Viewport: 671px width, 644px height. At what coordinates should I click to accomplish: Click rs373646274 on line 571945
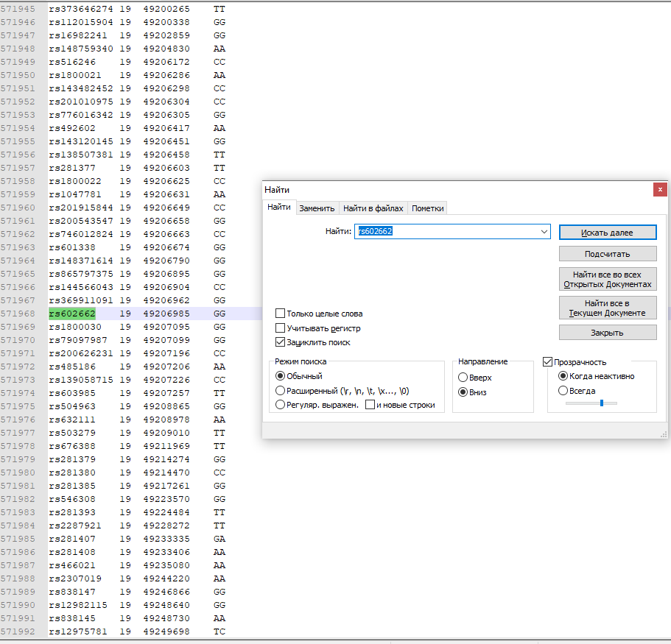[81, 9]
